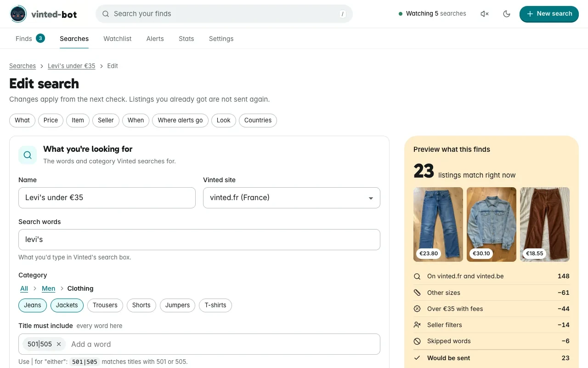
Task: Open the Stats tab
Action: tap(187, 39)
